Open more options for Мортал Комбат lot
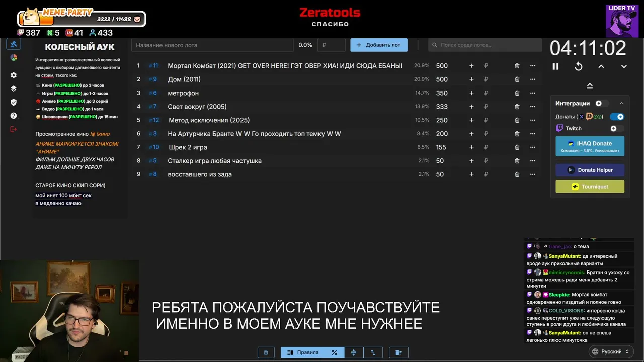 (533, 66)
